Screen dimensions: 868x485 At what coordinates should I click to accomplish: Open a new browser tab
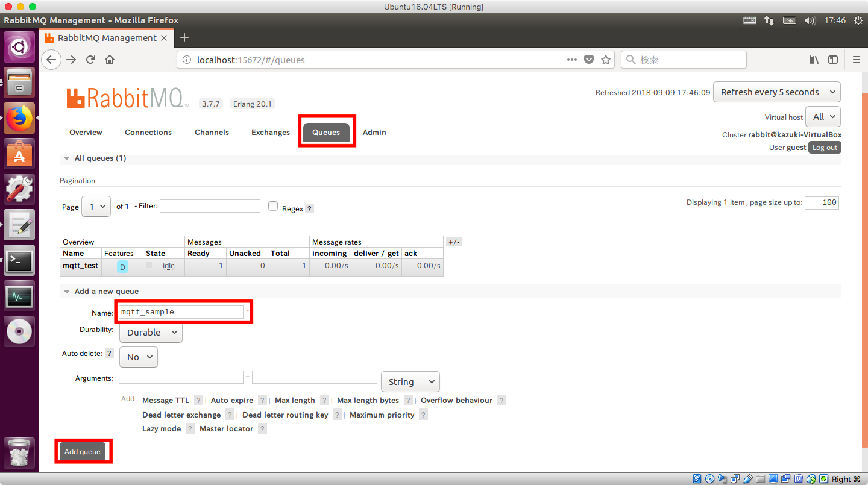click(x=184, y=37)
